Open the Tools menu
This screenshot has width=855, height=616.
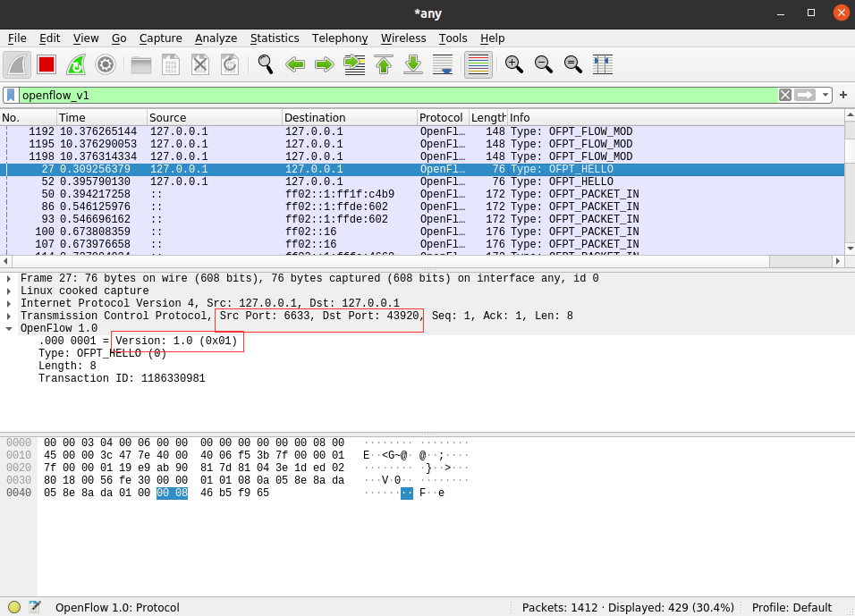click(x=453, y=38)
